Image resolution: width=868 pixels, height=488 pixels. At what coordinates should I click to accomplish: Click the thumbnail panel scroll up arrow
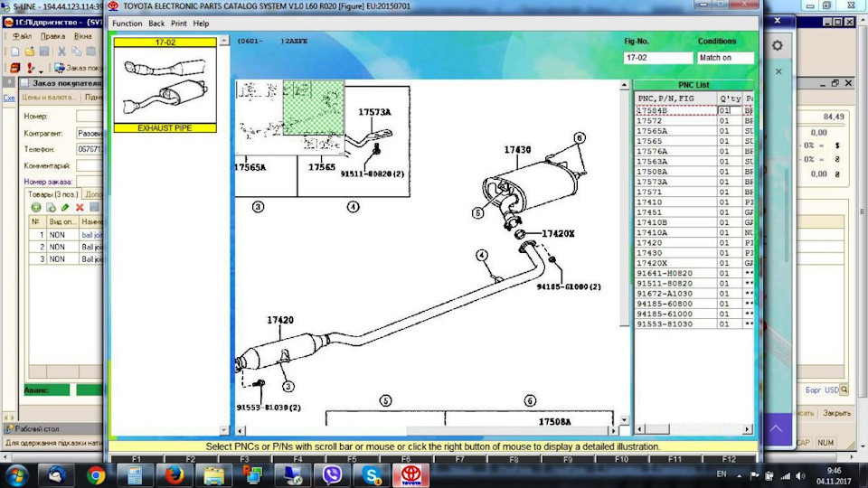[x=223, y=41]
